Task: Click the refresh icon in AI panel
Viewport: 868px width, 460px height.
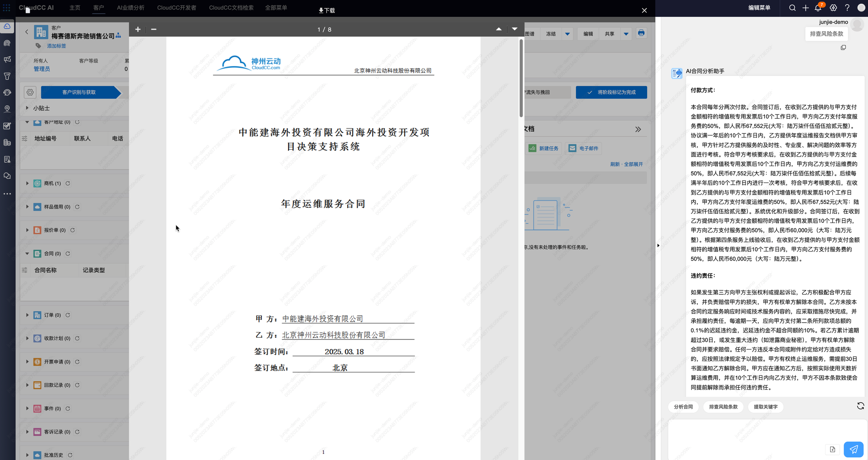Action: coord(860,406)
